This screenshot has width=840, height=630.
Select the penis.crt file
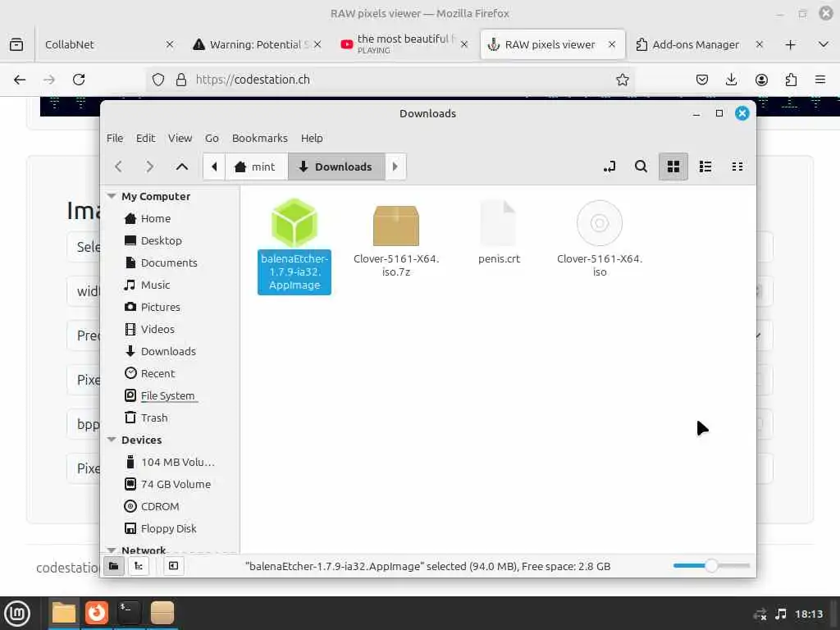tap(498, 223)
